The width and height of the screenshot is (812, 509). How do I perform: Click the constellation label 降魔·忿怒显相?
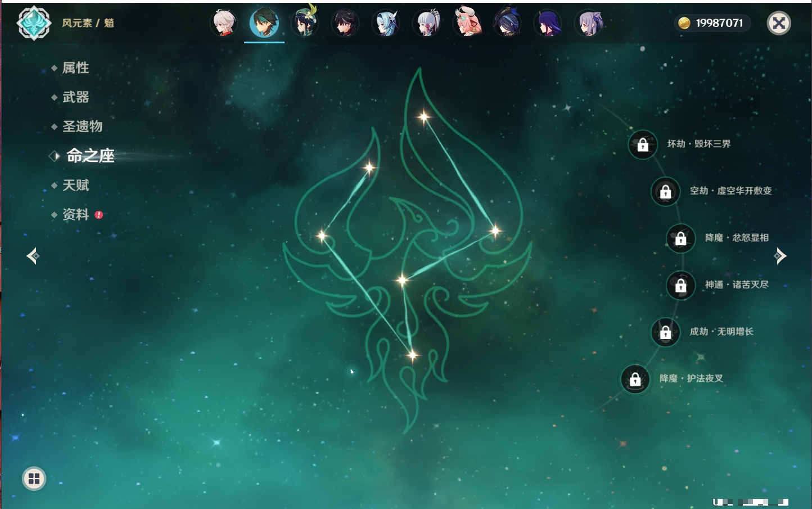tap(737, 238)
